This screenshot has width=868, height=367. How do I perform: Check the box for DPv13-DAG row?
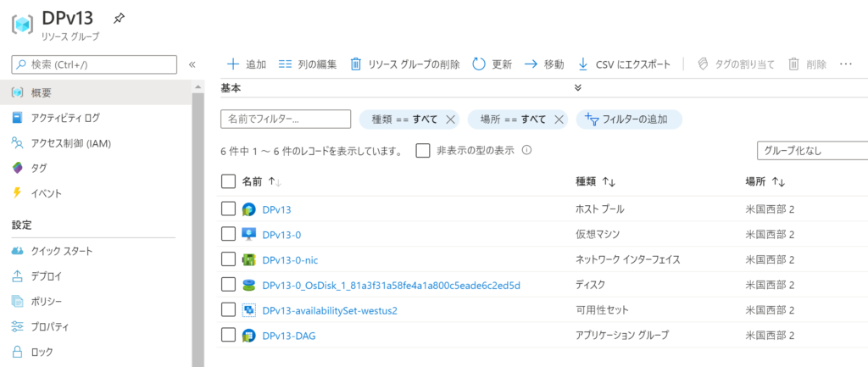(x=228, y=335)
